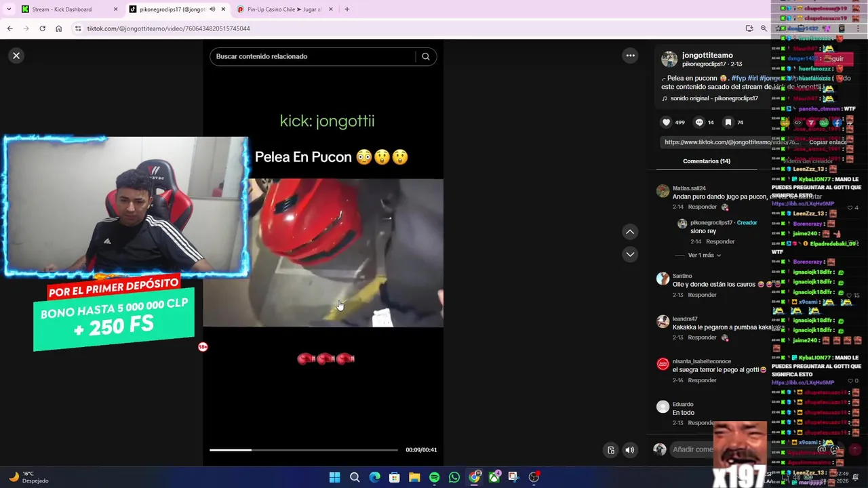Viewport: 868px width, 488px height.
Task: Reply to Matias.sall24 comment
Action: [x=702, y=207]
